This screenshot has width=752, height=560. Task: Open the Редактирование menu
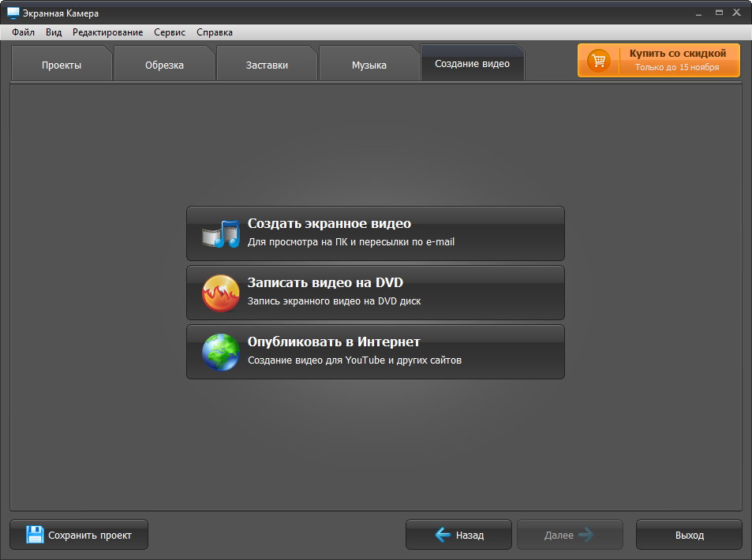click(107, 32)
